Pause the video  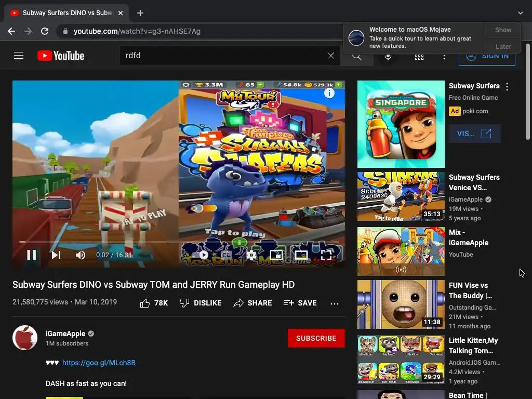click(32, 255)
